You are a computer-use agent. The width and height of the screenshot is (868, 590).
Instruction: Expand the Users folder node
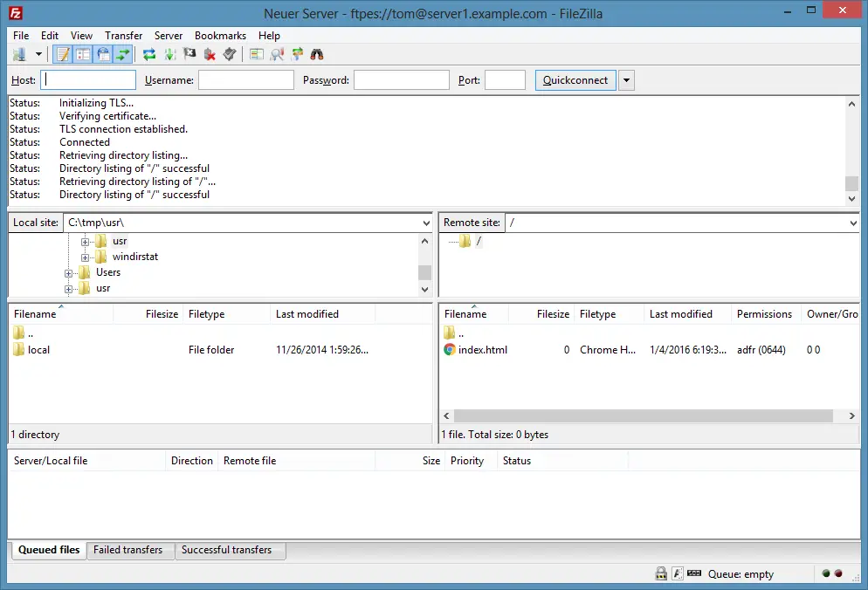[68, 273]
